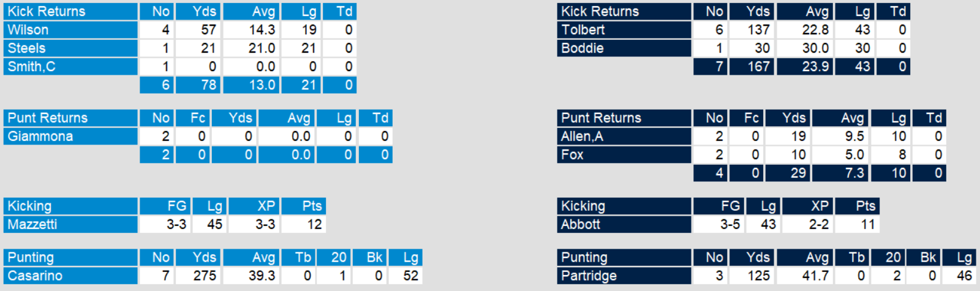Click the light-blue Kick Returns header

coord(47,12)
